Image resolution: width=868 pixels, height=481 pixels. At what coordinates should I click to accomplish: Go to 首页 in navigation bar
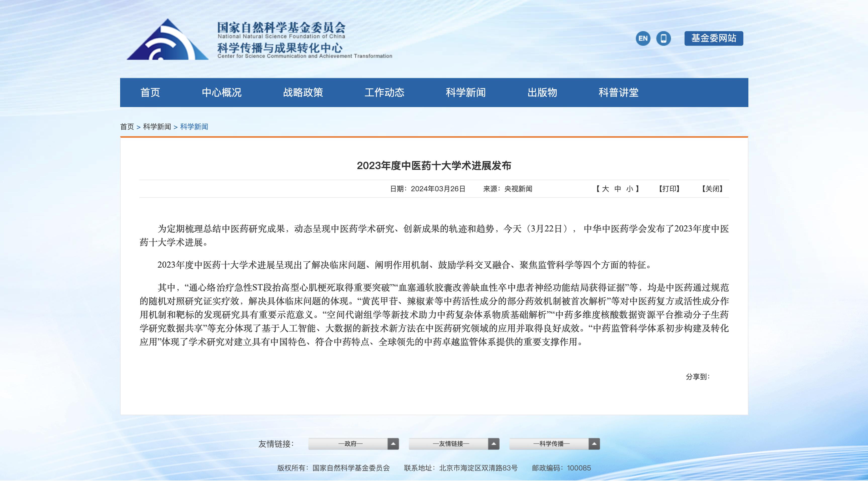coord(150,92)
